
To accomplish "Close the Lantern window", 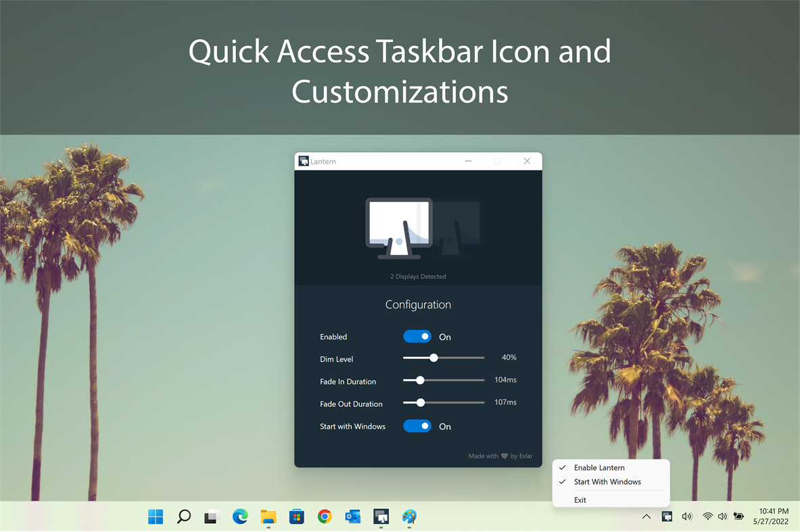I will pos(527,161).
